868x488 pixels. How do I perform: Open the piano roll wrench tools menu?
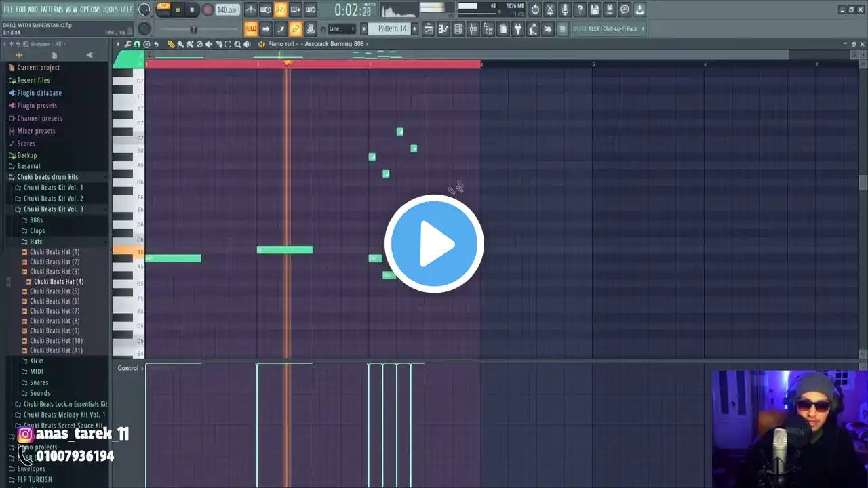127,44
